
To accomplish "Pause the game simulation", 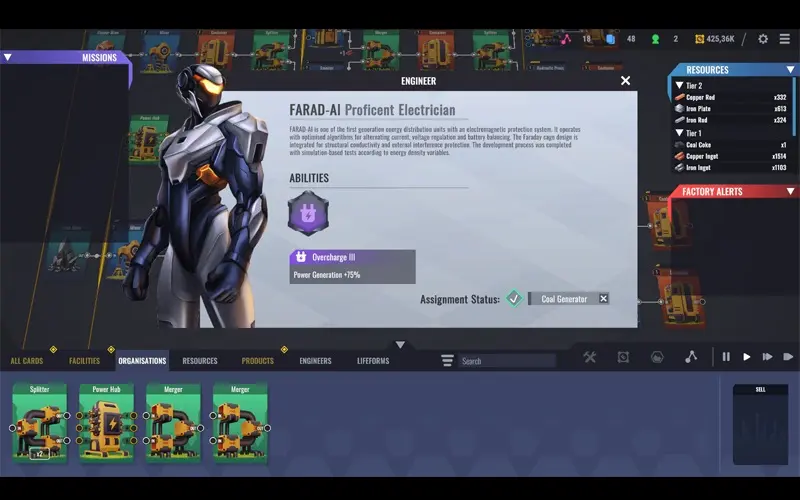I will pyautogui.click(x=726, y=357).
